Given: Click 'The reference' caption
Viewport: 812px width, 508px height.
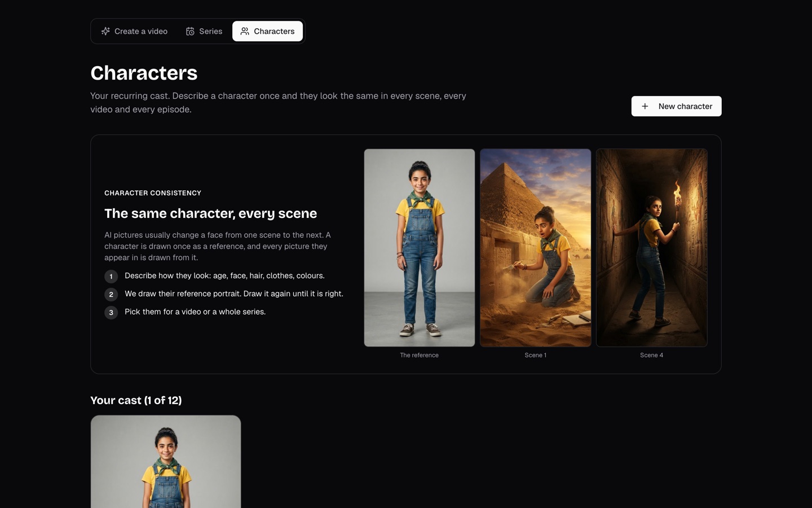Looking at the screenshot, I should [419, 355].
